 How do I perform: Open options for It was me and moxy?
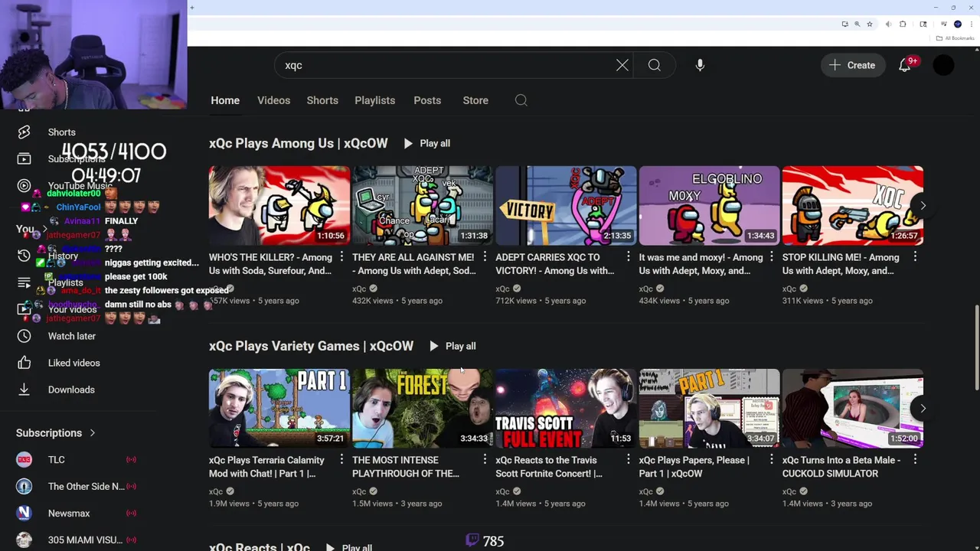(x=771, y=257)
